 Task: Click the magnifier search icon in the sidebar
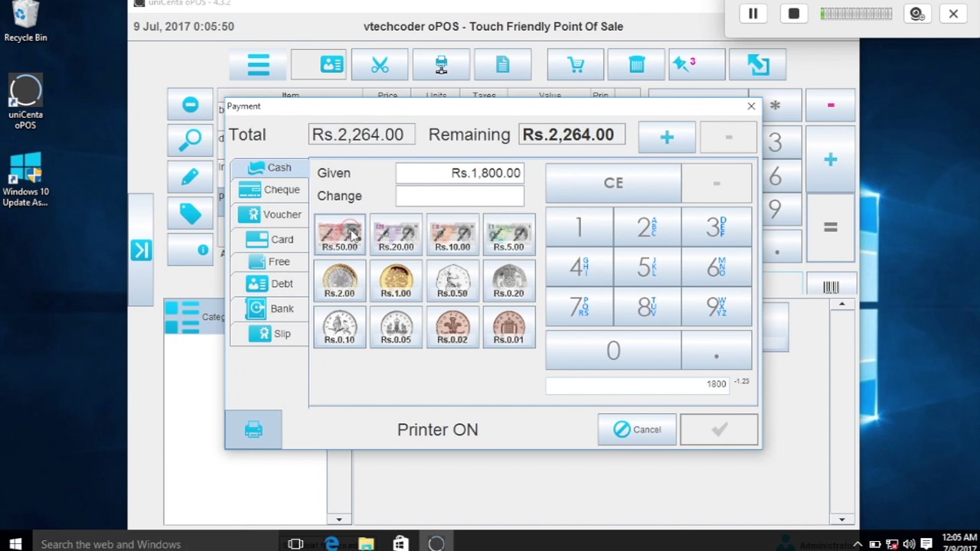click(x=190, y=141)
